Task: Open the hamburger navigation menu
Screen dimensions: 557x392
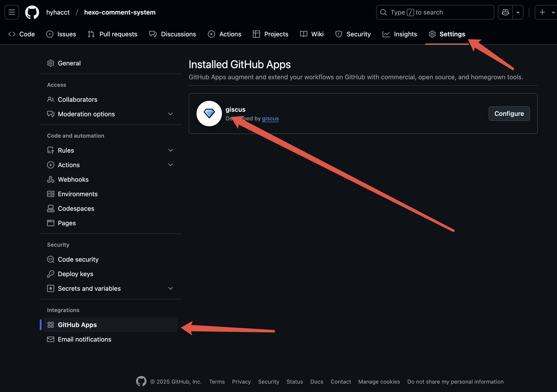Action: [12, 12]
